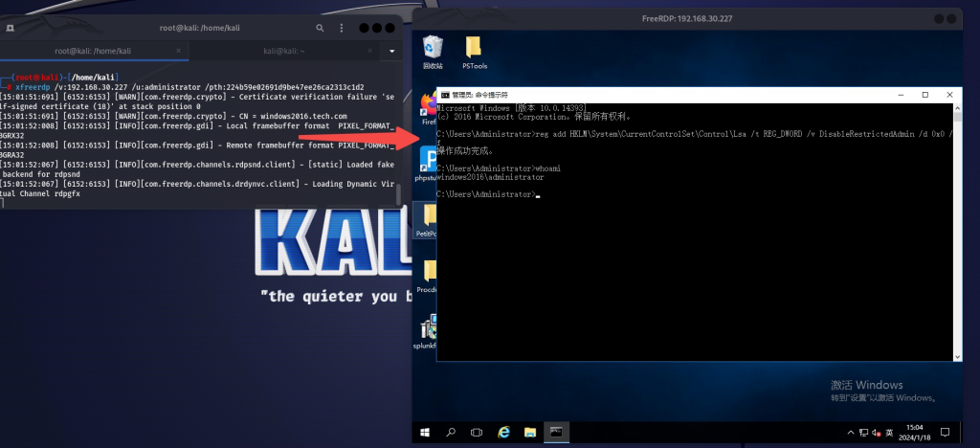Expand the terminal new-tab dropdown arrow
Image resolution: width=980 pixels, height=448 pixels.
coord(391,52)
